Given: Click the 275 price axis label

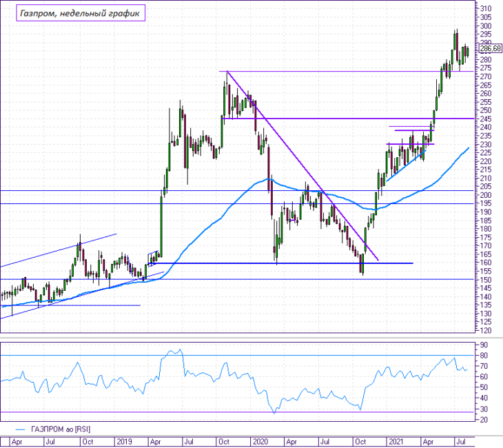Looking at the screenshot, I should [485, 68].
